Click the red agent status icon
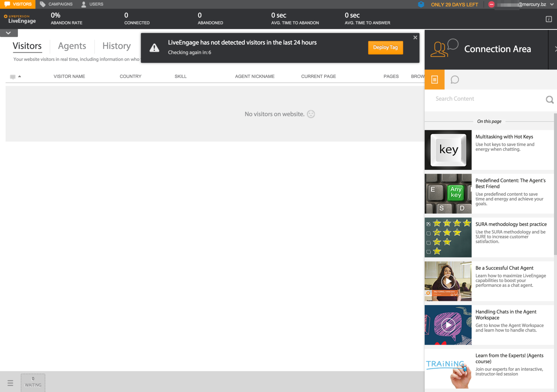 (x=491, y=4)
